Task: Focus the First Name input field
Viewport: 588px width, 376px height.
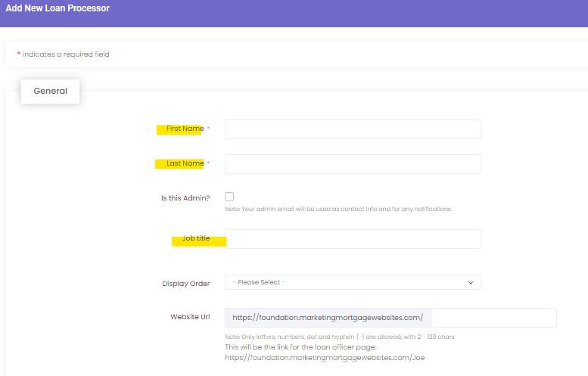Action: pyautogui.click(x=353, y=129)
